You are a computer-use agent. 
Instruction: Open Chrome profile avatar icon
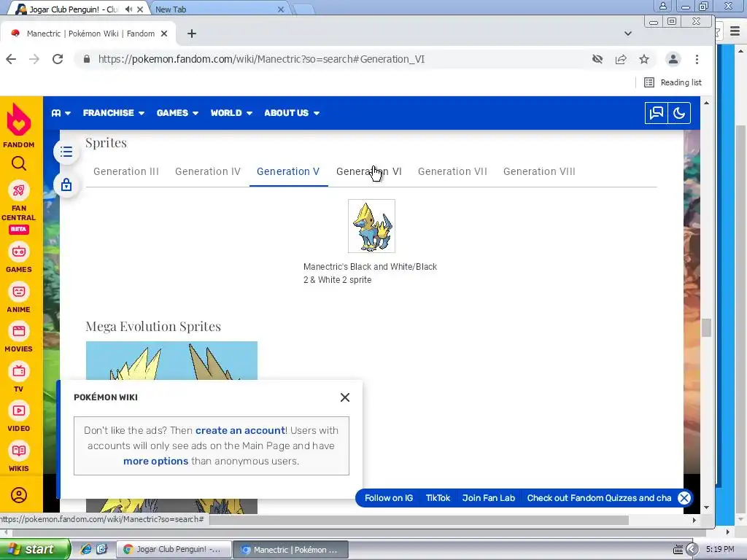pyautogui.click(x=673, y=59)
